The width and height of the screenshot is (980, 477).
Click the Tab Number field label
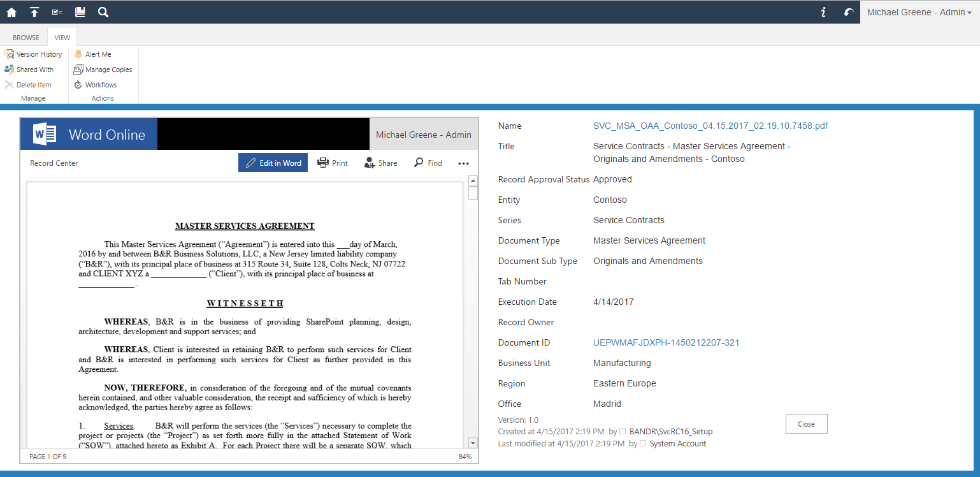click(x=522, y=281)
